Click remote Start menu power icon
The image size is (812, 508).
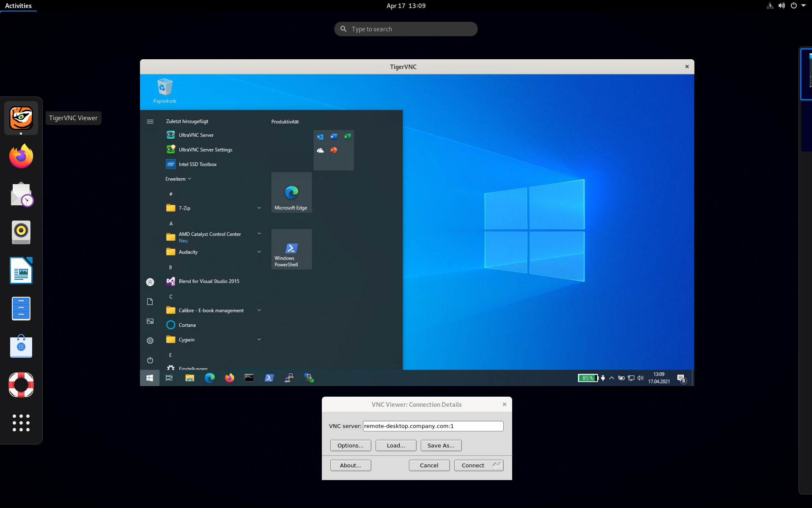[x=150, y=360]
